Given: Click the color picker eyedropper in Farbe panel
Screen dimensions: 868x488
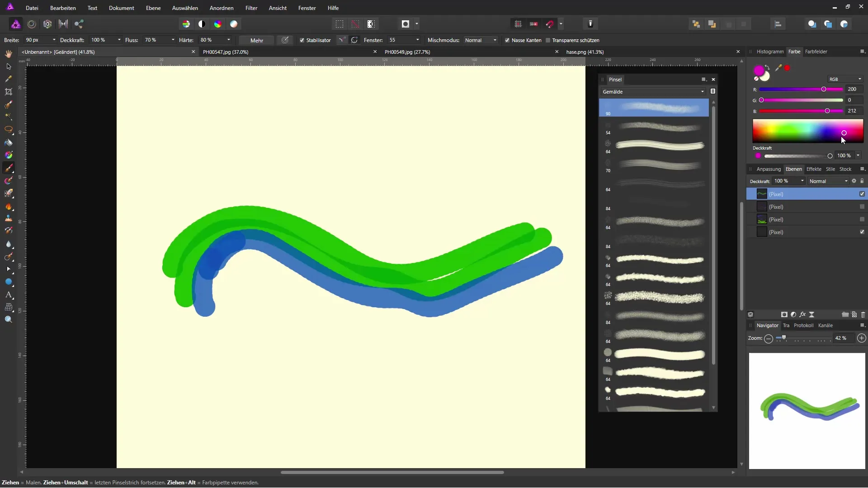Looking at the screenshot, I should click(778, 68).
